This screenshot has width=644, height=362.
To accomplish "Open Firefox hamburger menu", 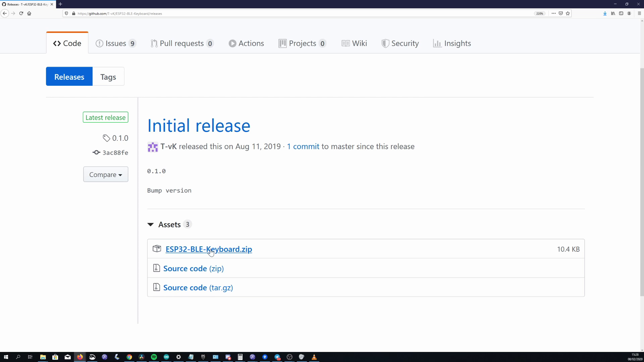I will tap(639, 13).
